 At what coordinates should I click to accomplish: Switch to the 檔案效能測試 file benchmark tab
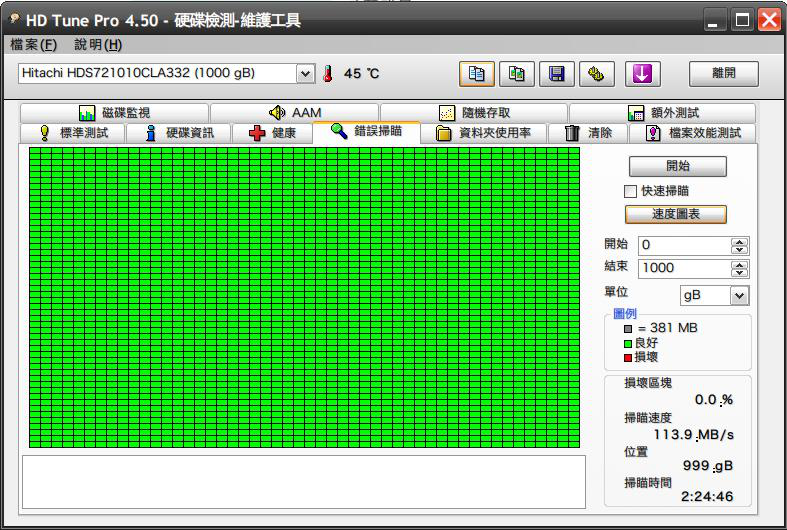click(693, 133)
